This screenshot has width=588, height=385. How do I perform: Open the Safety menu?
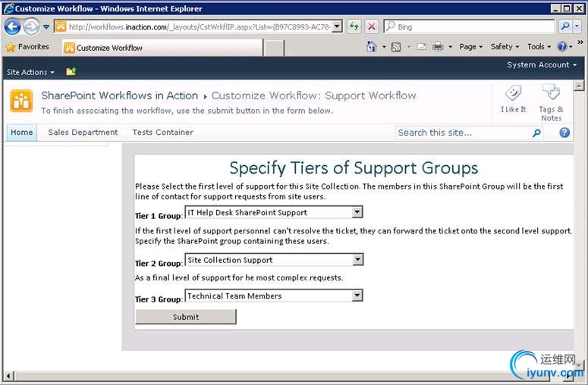coord(505,47)
